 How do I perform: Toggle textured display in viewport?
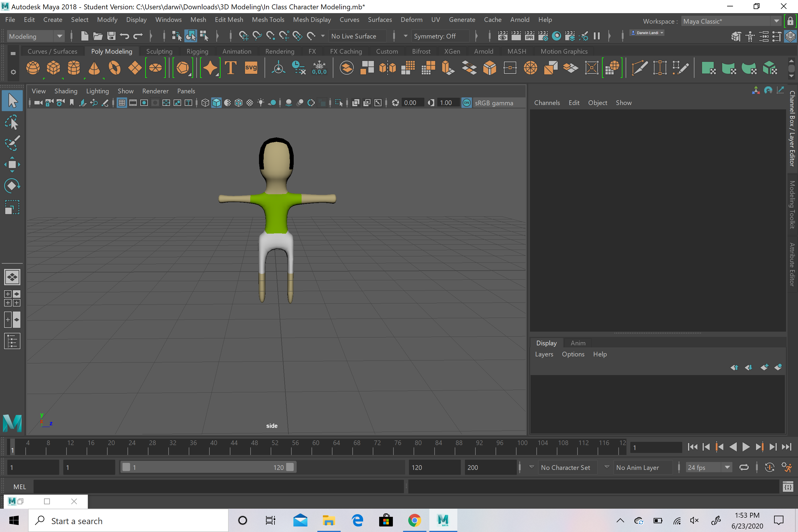[x=250, y=103]
